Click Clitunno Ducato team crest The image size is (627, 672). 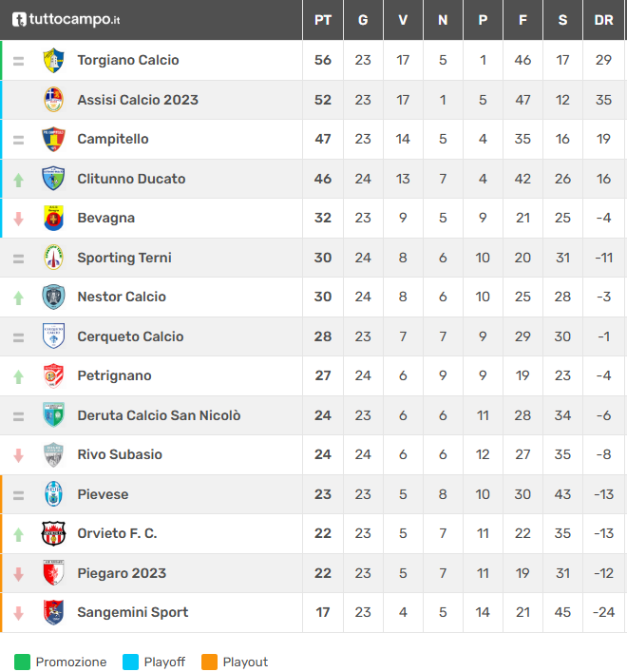[53, 179]
